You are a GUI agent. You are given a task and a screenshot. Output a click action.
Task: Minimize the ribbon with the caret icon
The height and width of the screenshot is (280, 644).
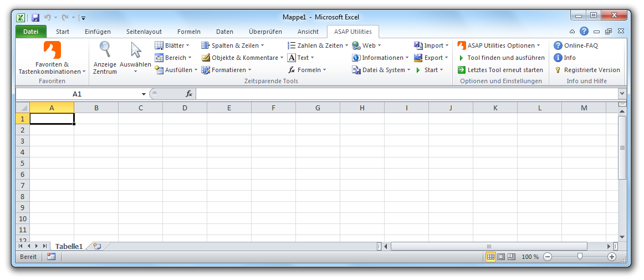point(572,32)
